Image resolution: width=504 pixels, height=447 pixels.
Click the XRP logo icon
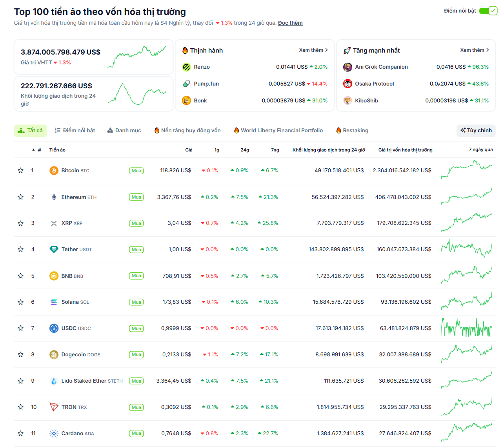(54, 223)
